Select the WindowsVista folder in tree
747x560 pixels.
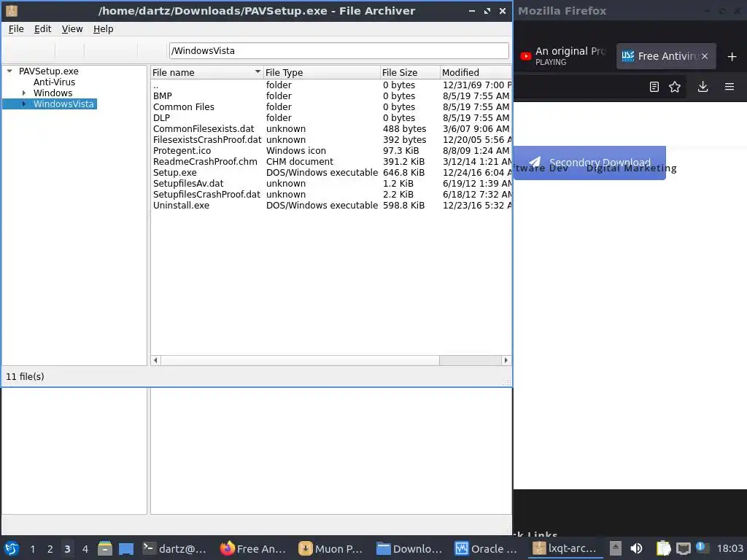pos(63,104)
